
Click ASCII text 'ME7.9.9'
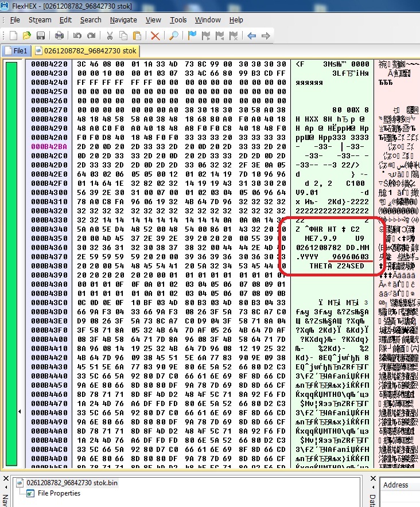[320, 239]
